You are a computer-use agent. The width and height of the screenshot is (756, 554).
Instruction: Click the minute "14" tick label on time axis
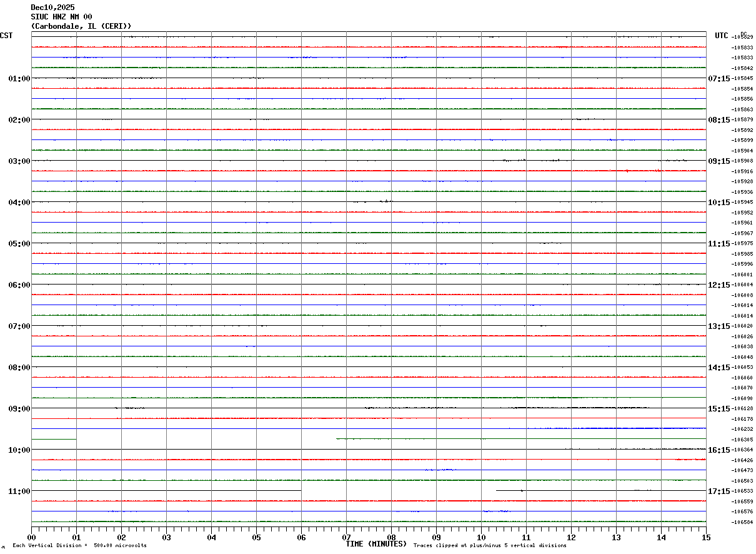(661, 537)
